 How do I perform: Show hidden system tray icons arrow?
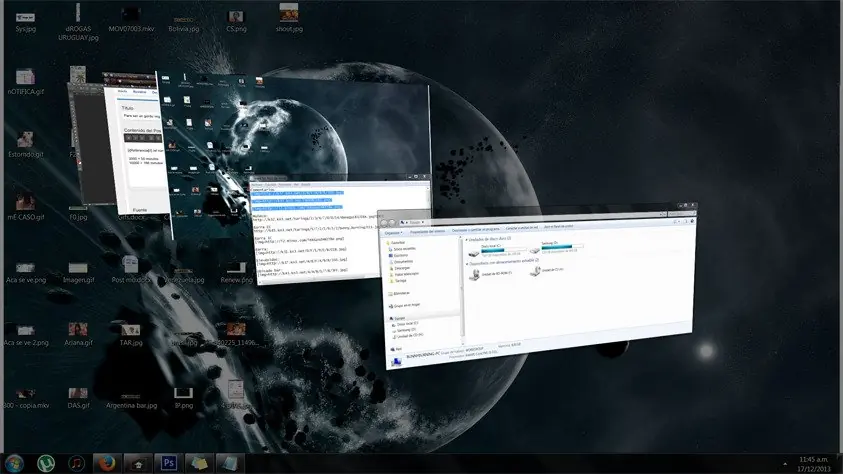click(784, 464)
